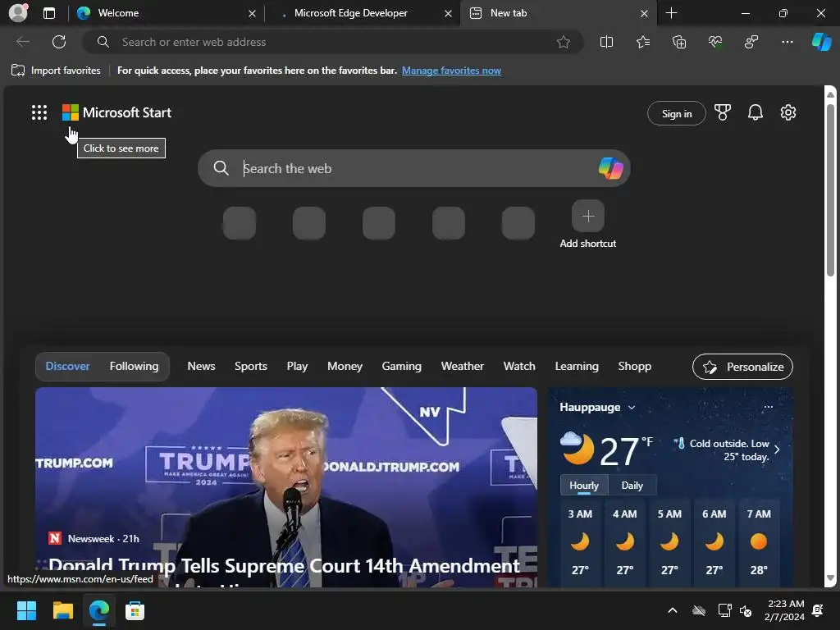
Task: Open the News category
Action: point(201,366)
